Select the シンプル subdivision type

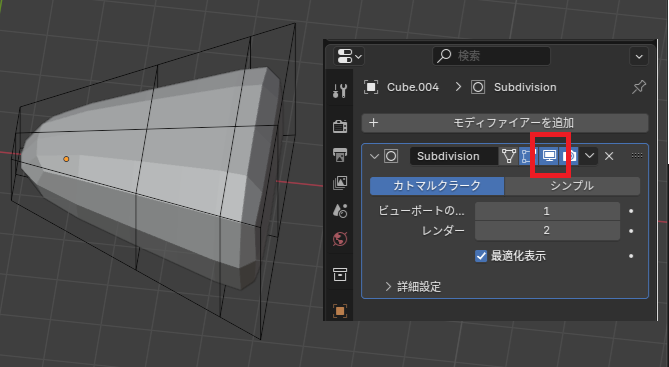click(x=572, y=186)
